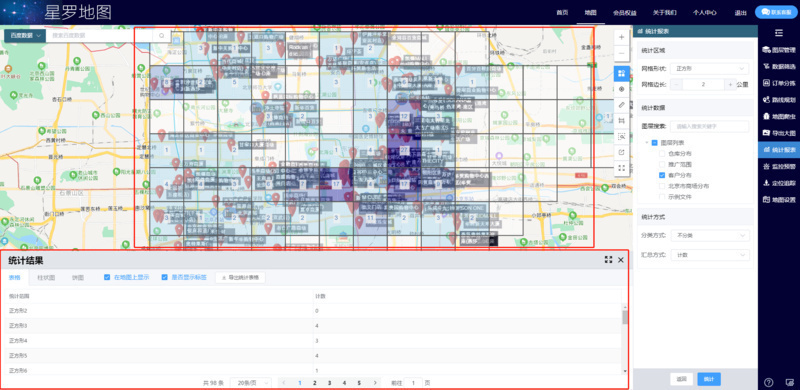
Task: Open the 数据筛选 sidebar tool
Action: pyautogui.click(x=779, y=66)
